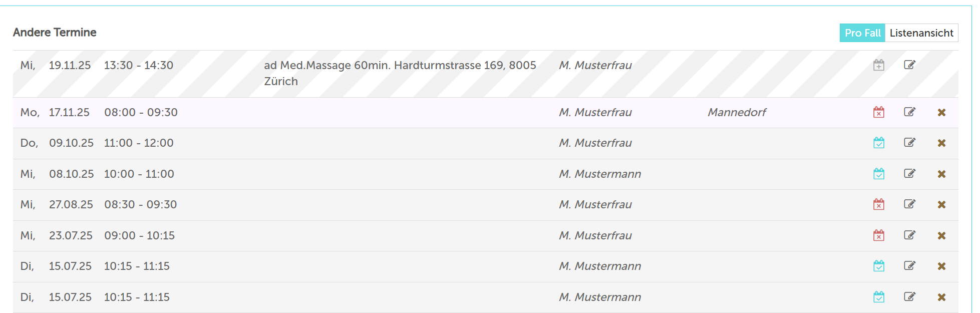Edit the 19.11.25 Med.Massage appointment
The image size is (980, 313).
[x=909, y=65]
